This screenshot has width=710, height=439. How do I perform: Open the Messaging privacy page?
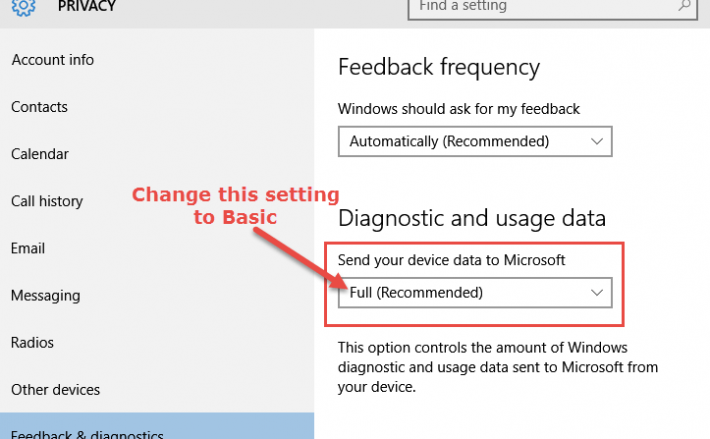[x=46, y=296]
